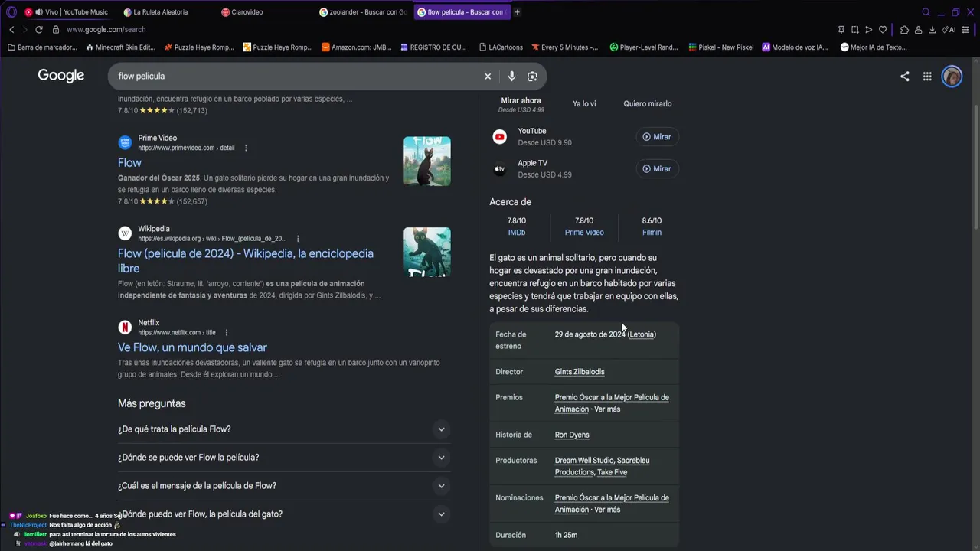Open the Google apps grid
The height and width of the screenshot is (551, 980).
[x=927, y=77]
